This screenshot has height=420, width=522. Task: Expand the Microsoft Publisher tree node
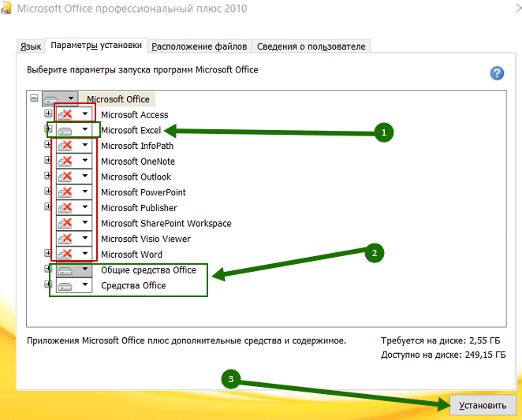48,206
